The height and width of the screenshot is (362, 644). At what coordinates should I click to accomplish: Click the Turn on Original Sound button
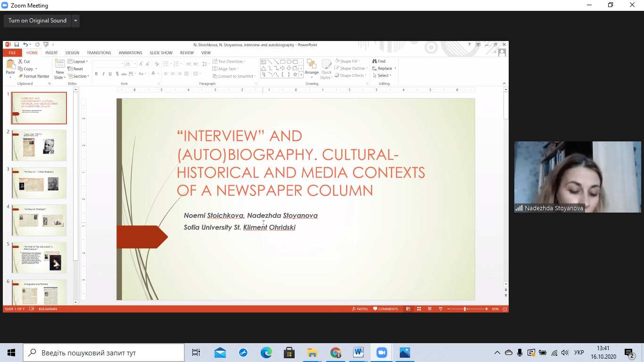[x=37, y=21]
